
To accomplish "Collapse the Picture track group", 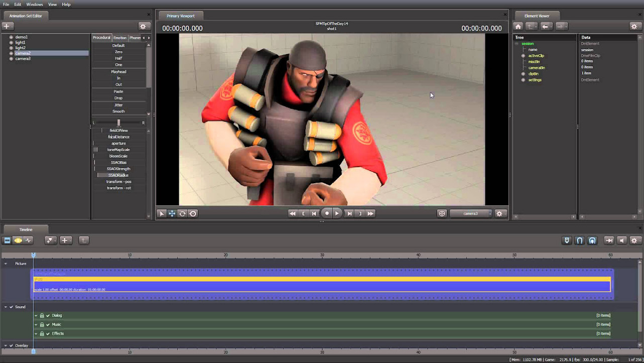I will pos(6,264).
